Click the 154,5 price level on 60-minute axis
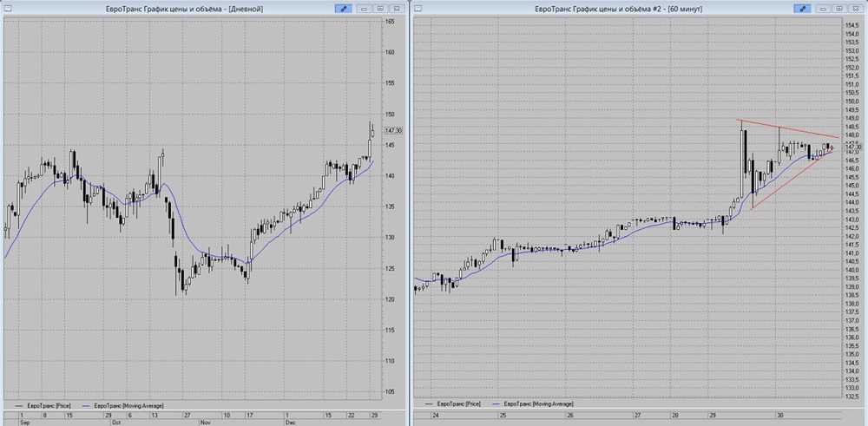Screen dimensions: 868x426 852,25
